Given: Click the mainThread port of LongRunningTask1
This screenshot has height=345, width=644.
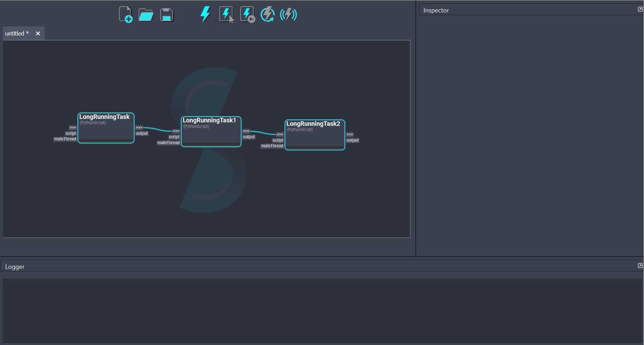Looking at the screenshot, I should 168,143.
